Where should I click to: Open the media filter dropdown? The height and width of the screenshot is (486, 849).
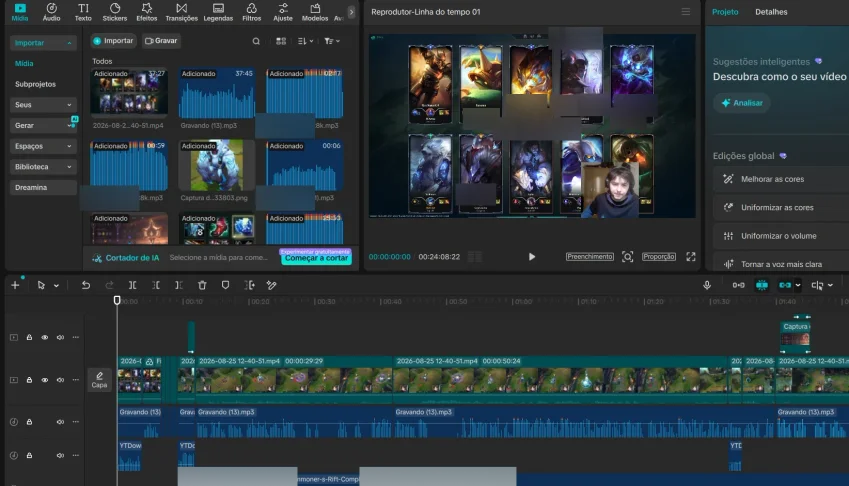pyautogui.click(x=332, y=41)
